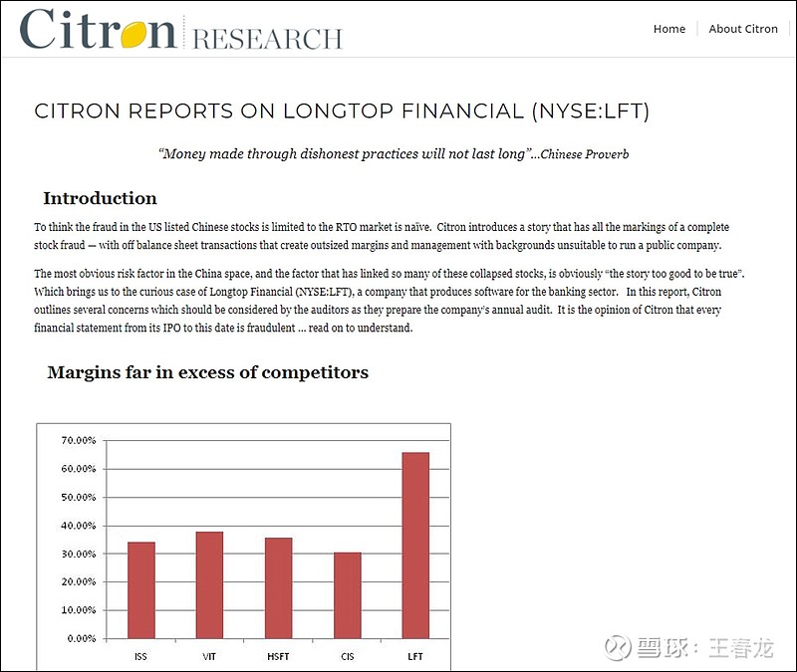The image size is (797, 672).
Task: Click the VIT bar in the chart
Action: [209, 585]
